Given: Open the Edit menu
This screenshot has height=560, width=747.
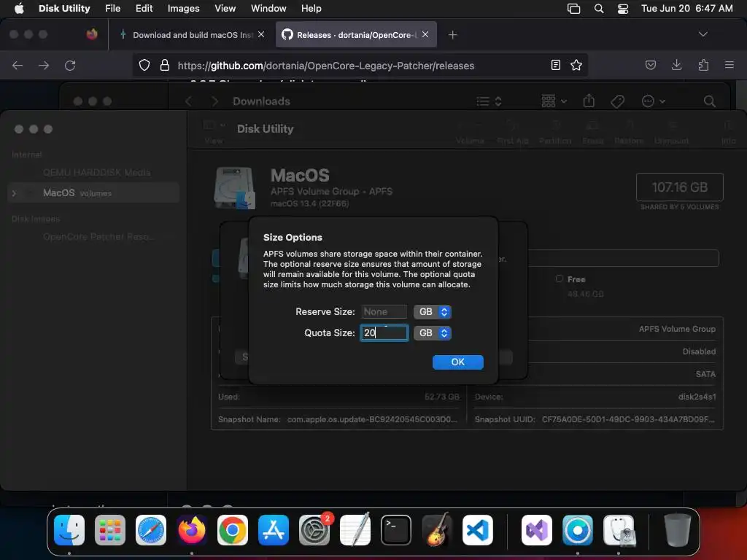Looking at the screenshot, I should click(x=144, y=9).
